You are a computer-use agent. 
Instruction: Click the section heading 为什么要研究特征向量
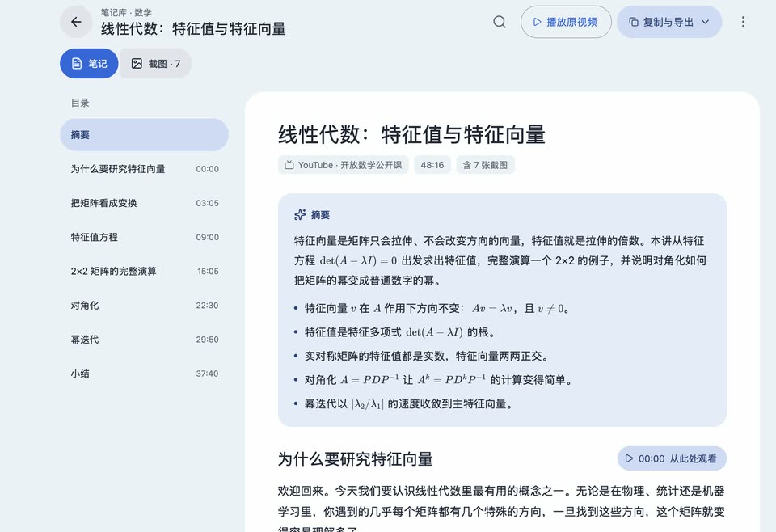(356, 458)
